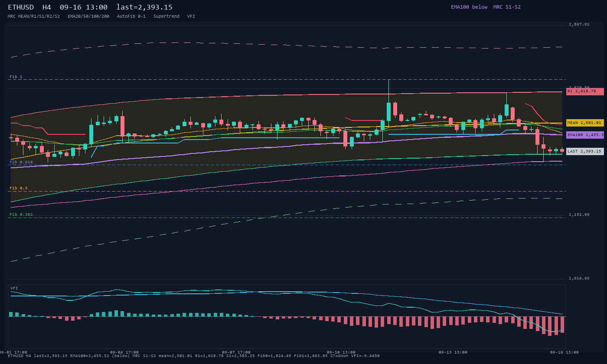The width and height of the screenshot is (607, 364).
Task: Click the 09-07 17:00 time axis label
Action: coord(236,352)
